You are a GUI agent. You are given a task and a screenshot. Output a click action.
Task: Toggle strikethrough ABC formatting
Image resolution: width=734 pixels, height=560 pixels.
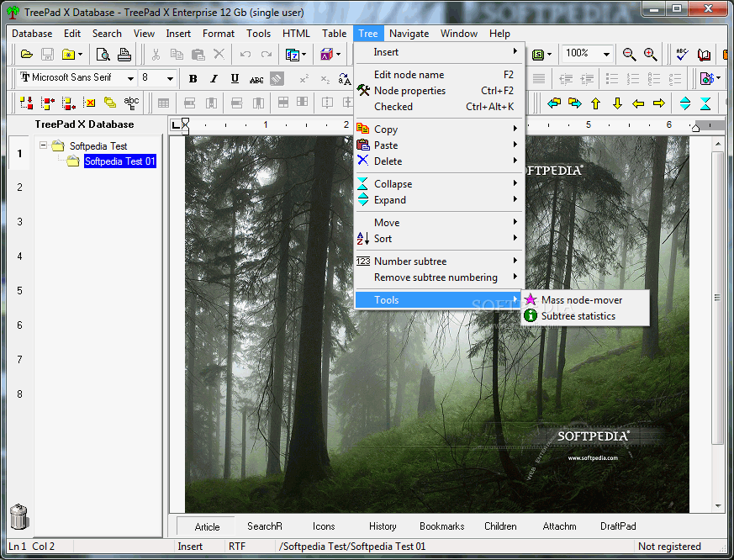point(256,79)
